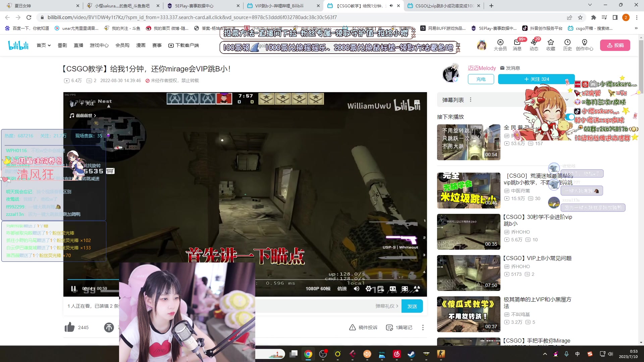Open the 漫画 nav item

(x=141, y=45)
